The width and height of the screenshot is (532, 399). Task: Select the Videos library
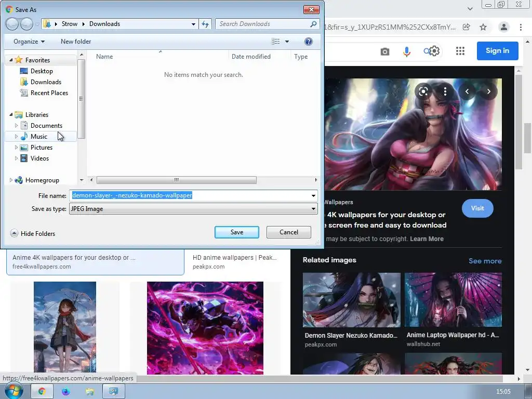click(39, 158)
